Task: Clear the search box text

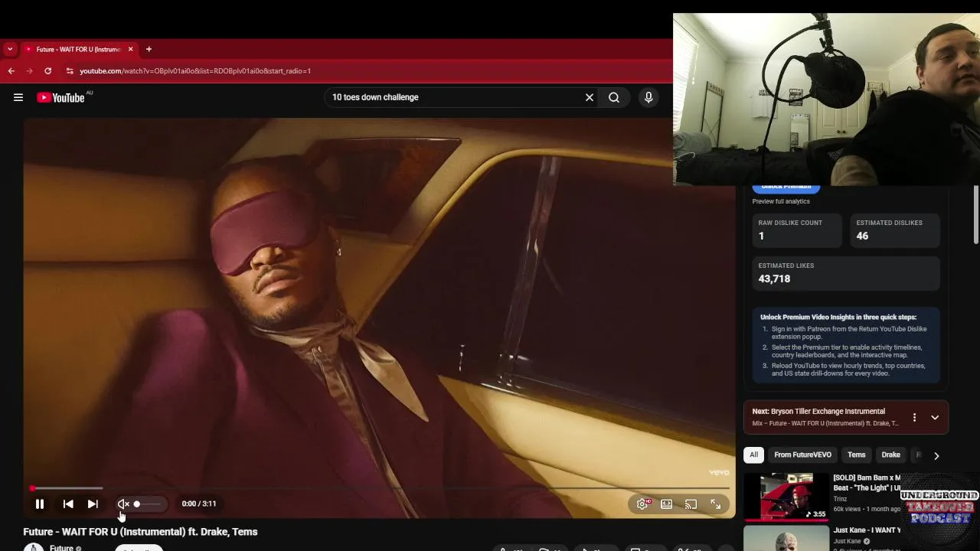Action: point(590,97)
